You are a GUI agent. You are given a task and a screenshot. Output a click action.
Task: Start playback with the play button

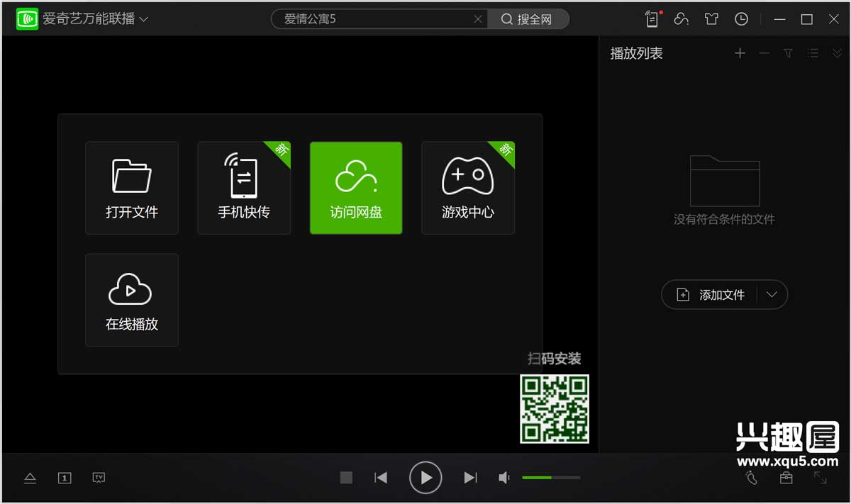coord(425,478)
